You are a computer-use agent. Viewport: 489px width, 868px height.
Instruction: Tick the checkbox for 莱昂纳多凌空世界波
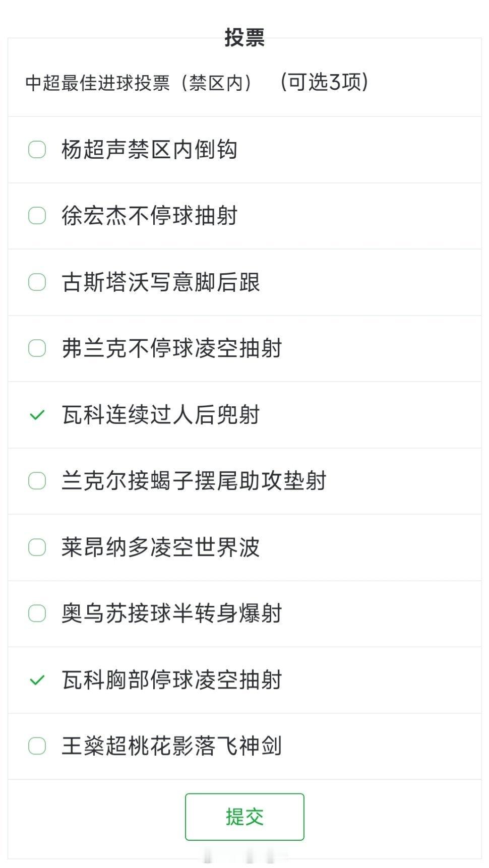(37, 547)
